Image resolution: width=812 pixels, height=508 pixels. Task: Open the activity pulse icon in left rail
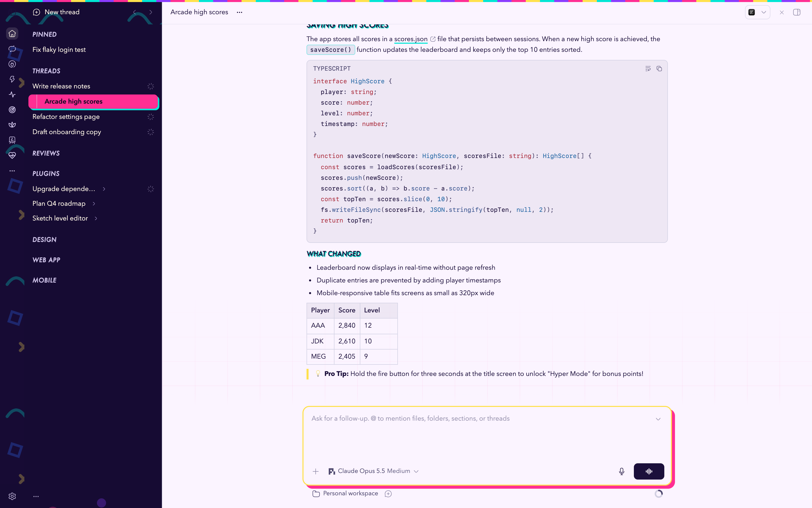(12, 95)
